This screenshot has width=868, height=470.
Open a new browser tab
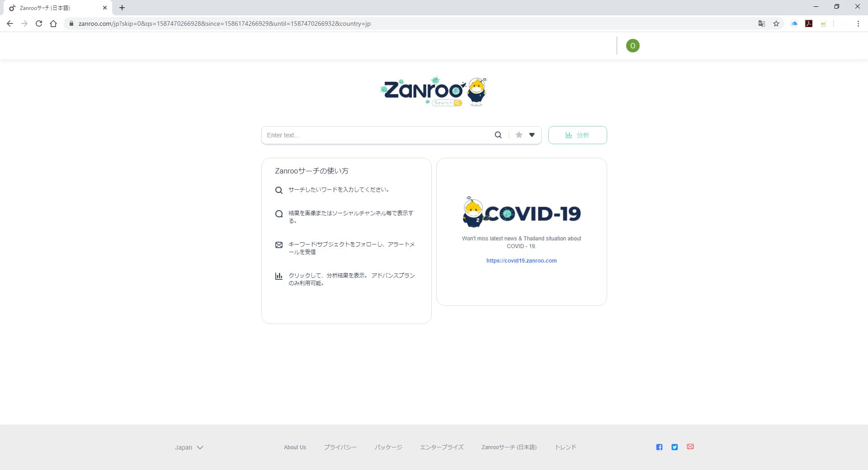click(122, 8)
